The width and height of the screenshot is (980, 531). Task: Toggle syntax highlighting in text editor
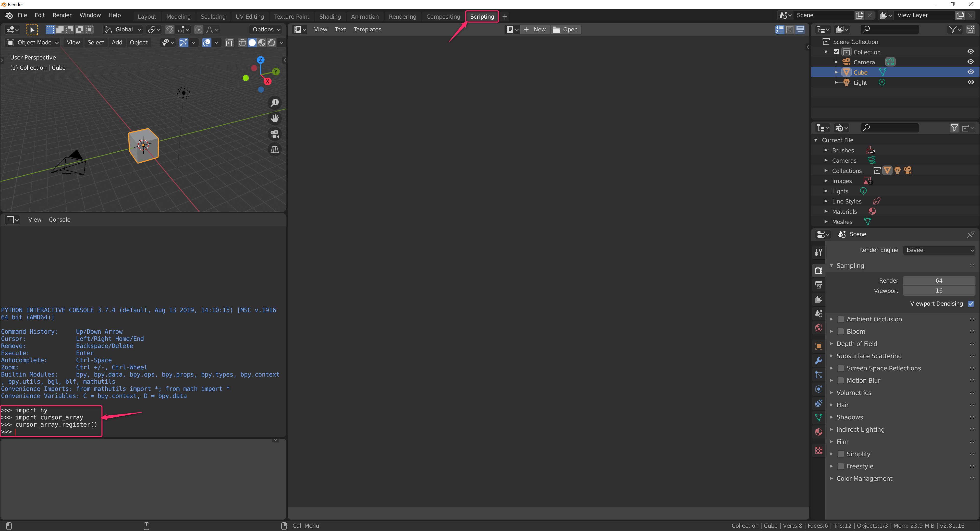tap(800, 29)
